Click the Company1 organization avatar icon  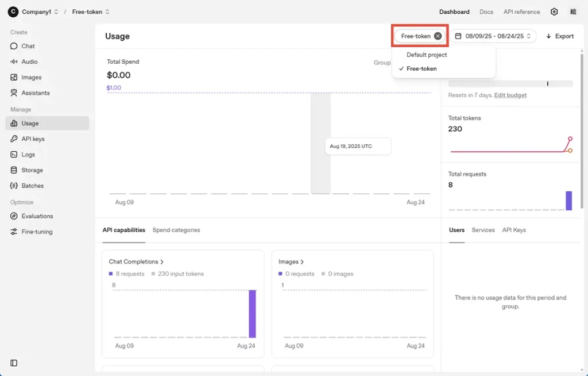pyautogui.click(x=13, y=11)
